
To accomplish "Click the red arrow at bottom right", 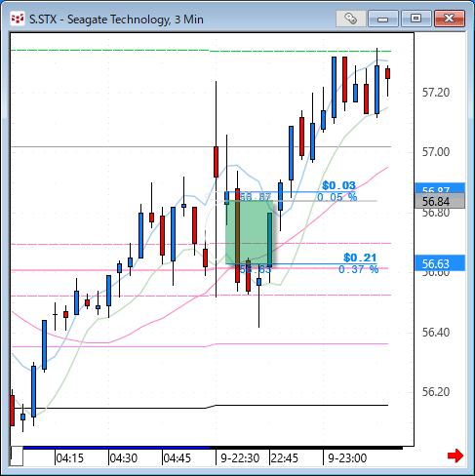I will tap(455, 456).
